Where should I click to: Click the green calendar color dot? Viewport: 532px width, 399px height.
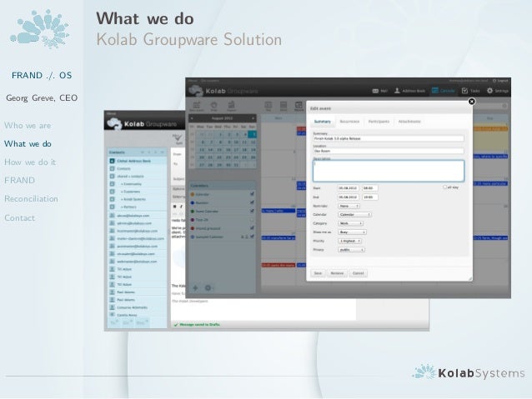point(193,212)
